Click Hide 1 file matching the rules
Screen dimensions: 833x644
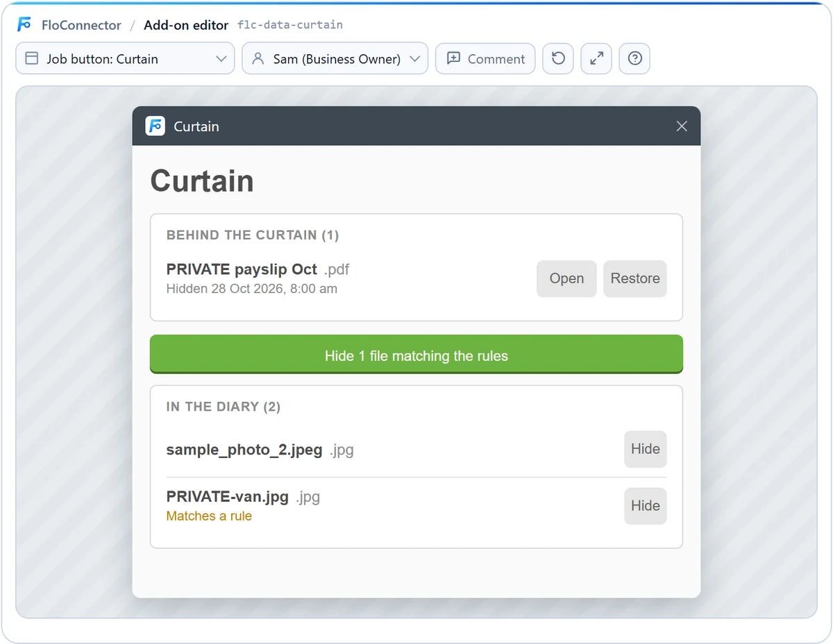(x=416, y=355)
